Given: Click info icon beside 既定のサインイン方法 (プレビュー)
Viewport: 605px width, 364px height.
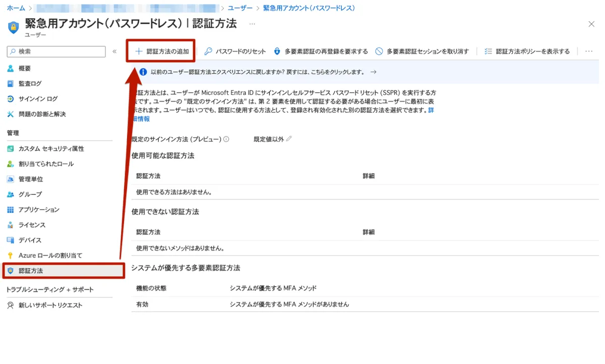Looking at the screenshot, I should [226, 139].
